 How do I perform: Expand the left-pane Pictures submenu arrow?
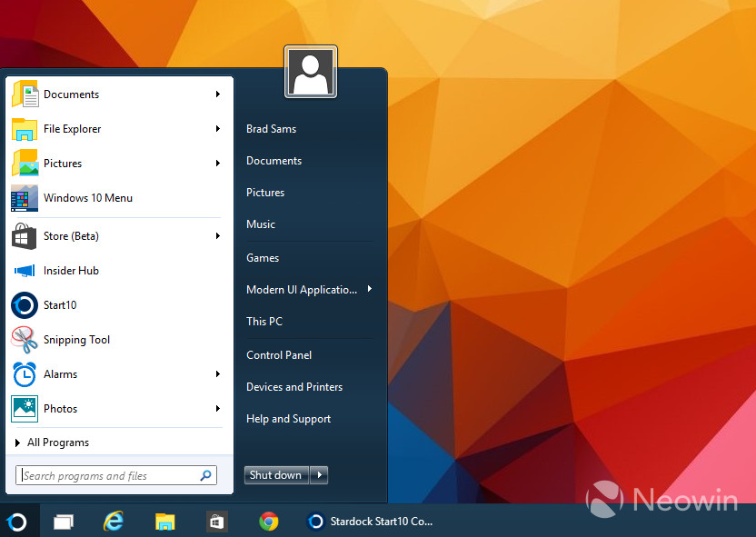click(x=218, y=163)
